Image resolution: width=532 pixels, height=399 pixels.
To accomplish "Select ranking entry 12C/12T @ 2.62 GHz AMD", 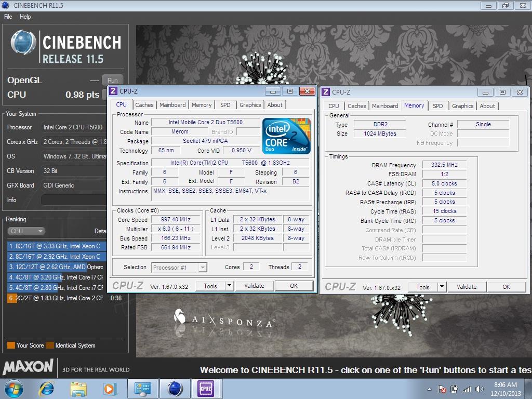I will (57, 267).
